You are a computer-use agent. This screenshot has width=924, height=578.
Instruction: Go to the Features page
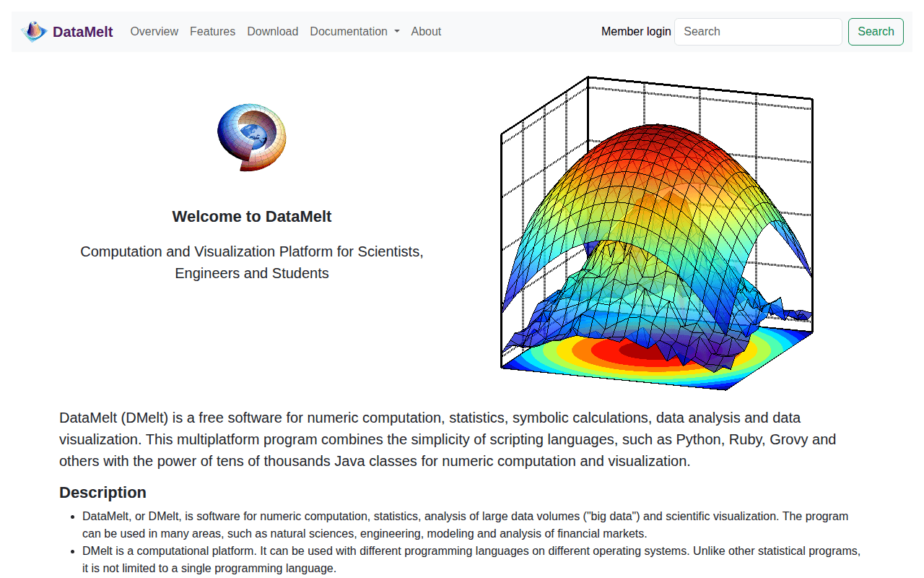[x=212, y=31]
